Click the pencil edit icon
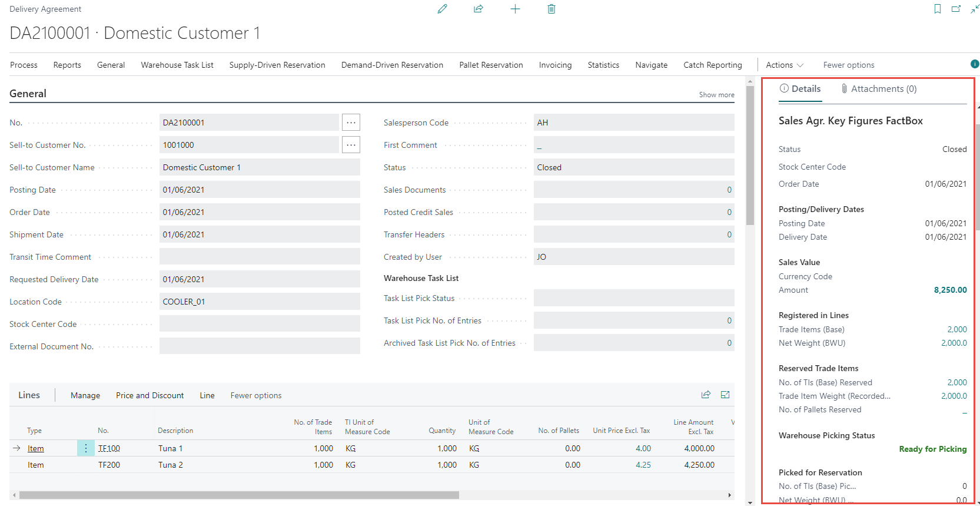 click(442, 9)
